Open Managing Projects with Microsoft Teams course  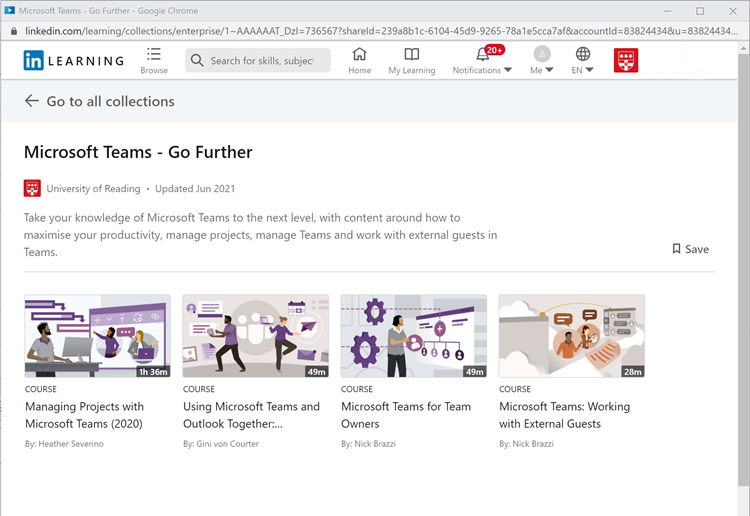pos(84,415)
